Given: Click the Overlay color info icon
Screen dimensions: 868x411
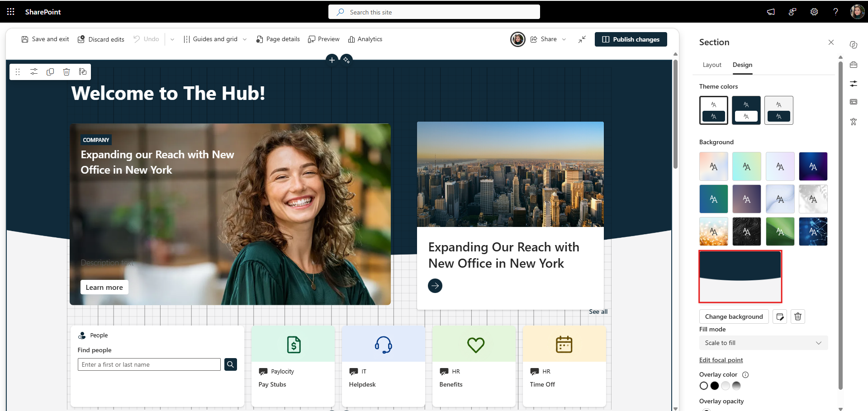Looking at the screenshot, I should click(x=745, y=374).
